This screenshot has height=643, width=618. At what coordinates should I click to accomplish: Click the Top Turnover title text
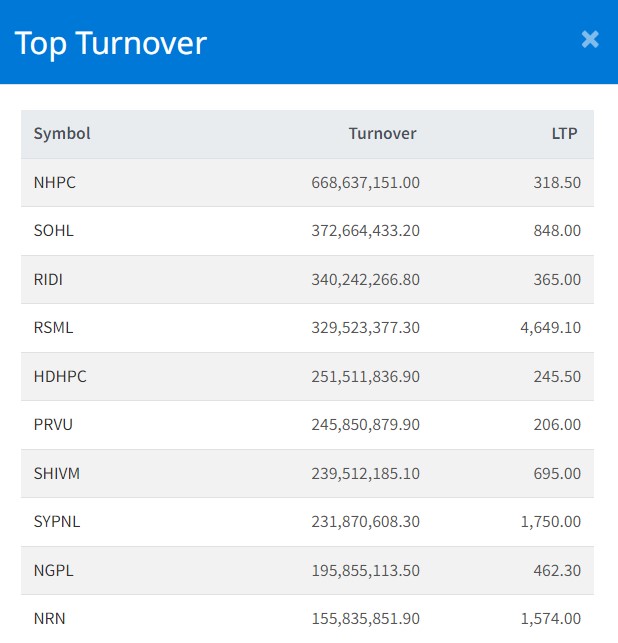point(110,43)
